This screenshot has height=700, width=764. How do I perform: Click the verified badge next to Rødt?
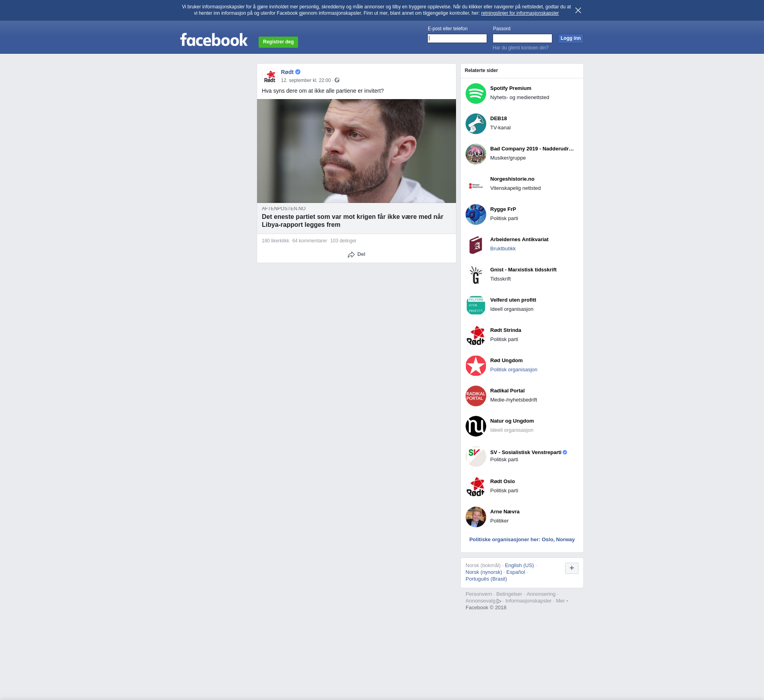tap(298, 72)
